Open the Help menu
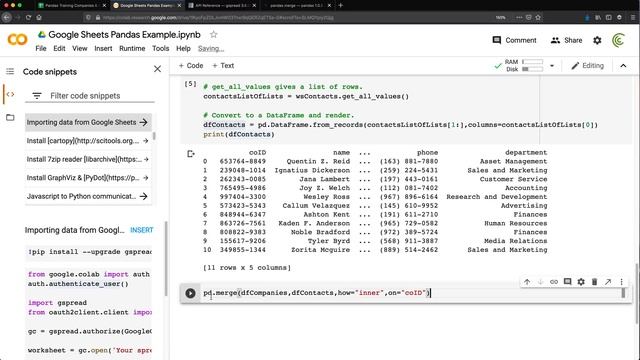The height and width of the screenshot is (360, 640). (x=183, y=48)
